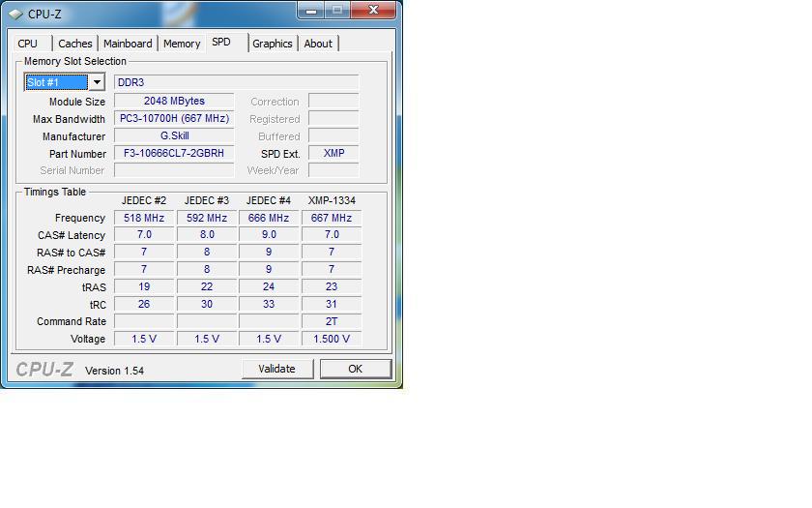The image size is (812, 508).
Task: Click the Validate button
Action: (277, 369)
